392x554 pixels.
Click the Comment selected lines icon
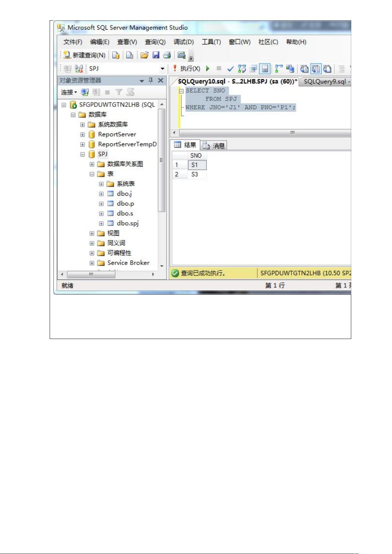(342, 69)
